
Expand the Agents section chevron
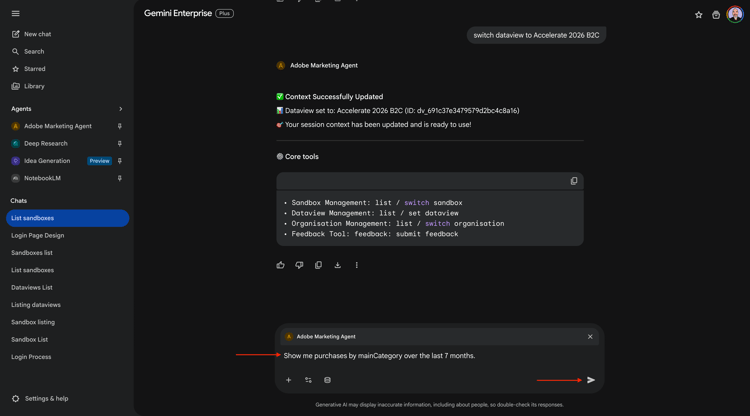pyautogui.click(x=121, y=109)
